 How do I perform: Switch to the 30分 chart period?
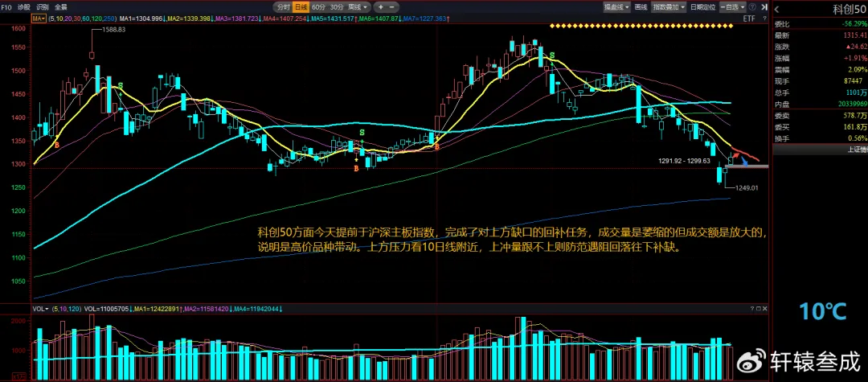click(337, 7)
